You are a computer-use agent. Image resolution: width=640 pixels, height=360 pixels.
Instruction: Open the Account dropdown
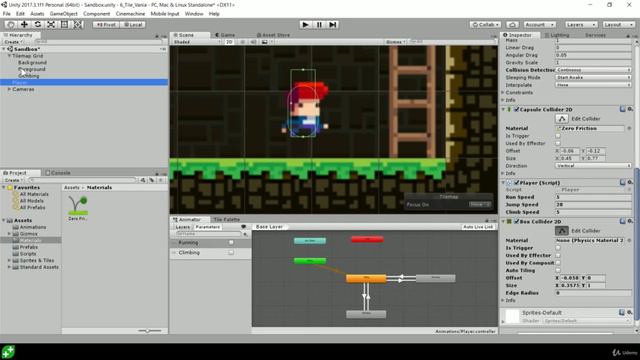(540, 24)
